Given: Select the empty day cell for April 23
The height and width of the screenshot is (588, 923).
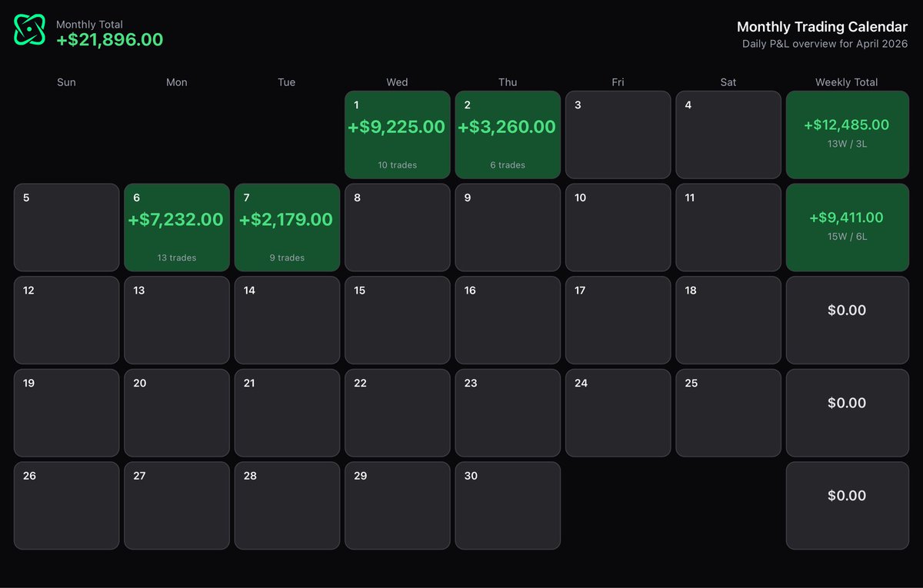Looking at the screenshot, I should [x=508, y=413].
